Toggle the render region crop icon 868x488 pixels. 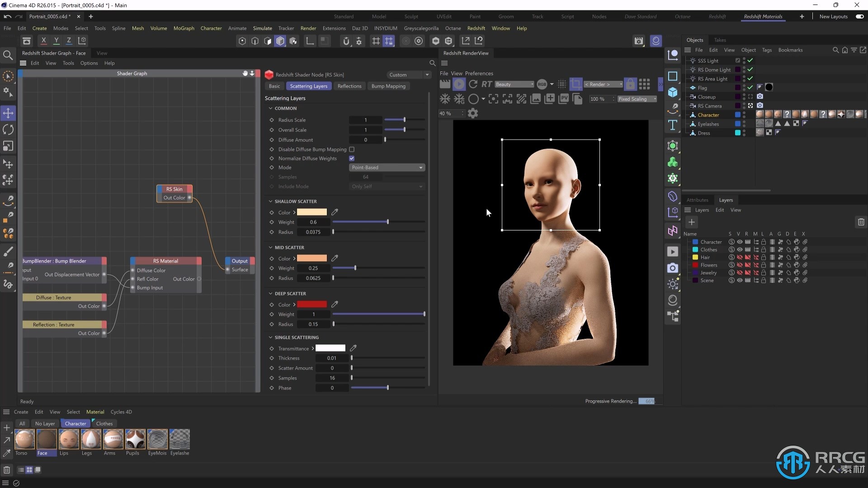click(x=576, y=84)
